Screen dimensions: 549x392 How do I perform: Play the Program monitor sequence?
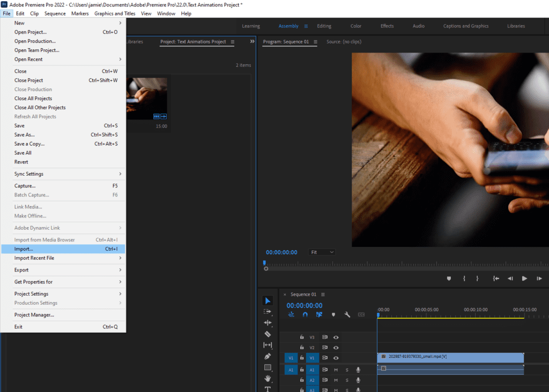click(524, 278)
